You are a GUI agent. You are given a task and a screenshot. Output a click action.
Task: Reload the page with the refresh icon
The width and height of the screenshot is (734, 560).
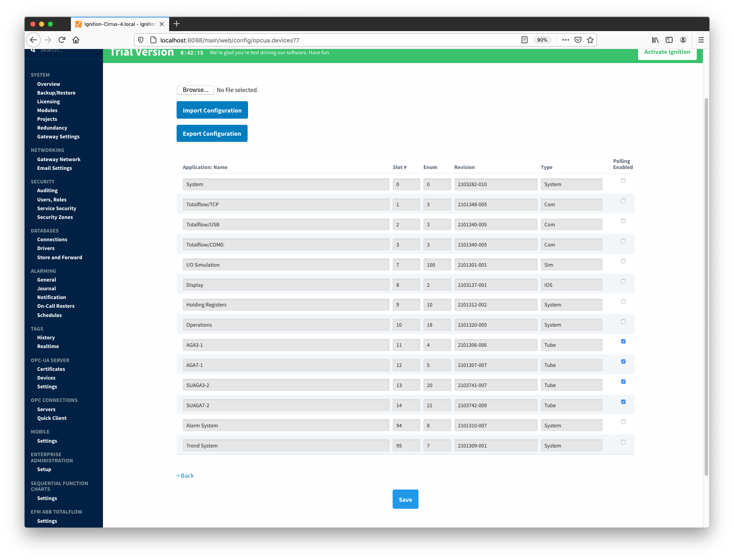tap(62, 40)
